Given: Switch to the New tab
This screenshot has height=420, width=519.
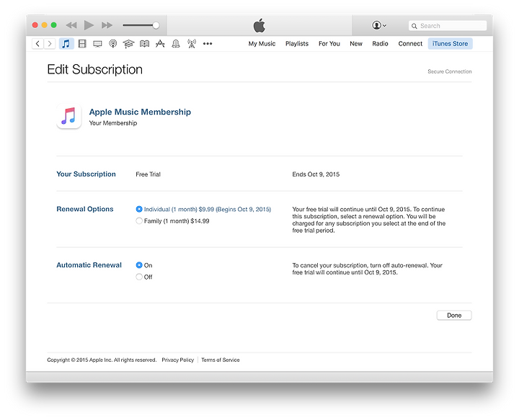Looking at the screenshot, I should point(356,44).
